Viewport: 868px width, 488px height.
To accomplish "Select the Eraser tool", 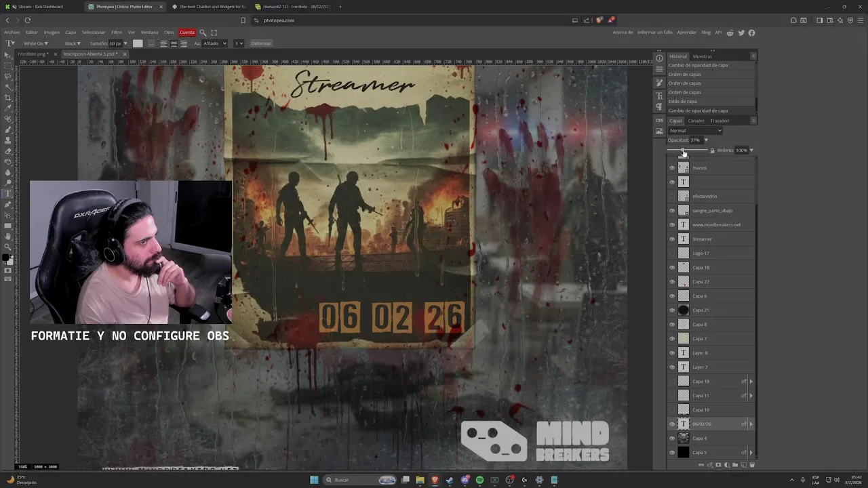I will pyautogui.click(x=7, y=150).
